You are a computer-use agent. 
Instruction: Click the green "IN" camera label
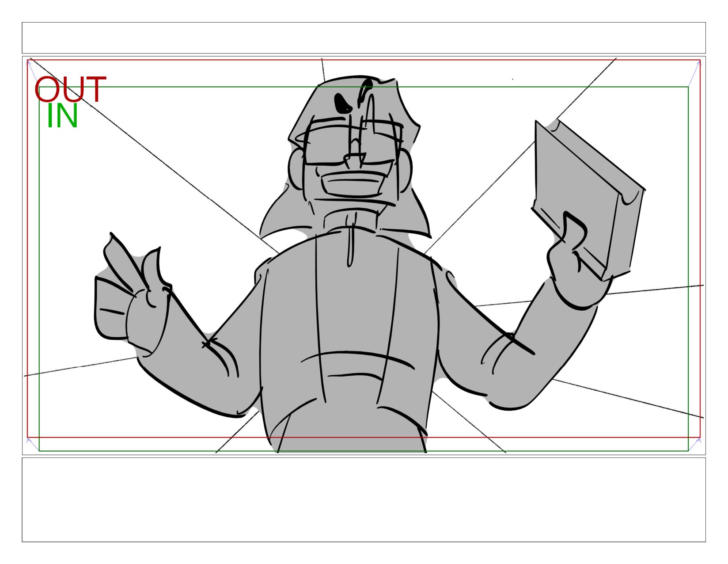coord(62,116)
